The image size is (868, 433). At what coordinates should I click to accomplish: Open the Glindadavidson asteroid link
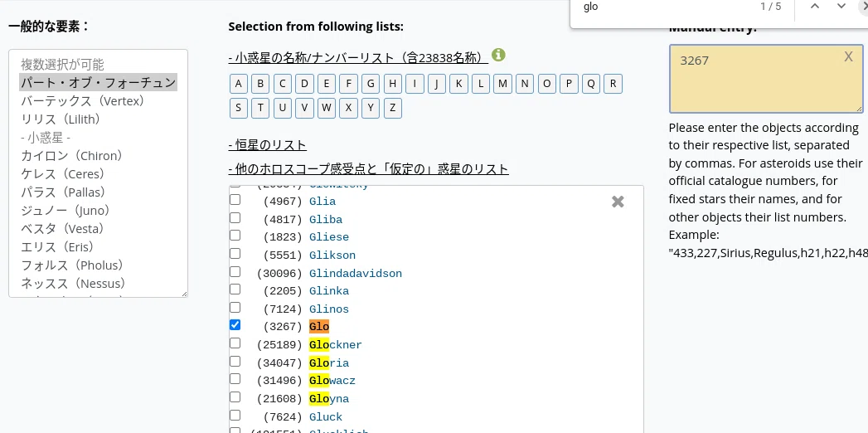356,274
